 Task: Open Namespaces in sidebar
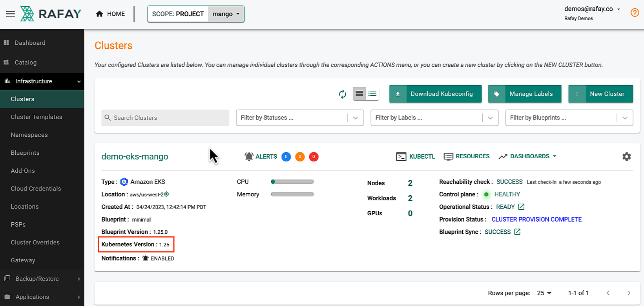pyautogui.click(x=42, y=135)
